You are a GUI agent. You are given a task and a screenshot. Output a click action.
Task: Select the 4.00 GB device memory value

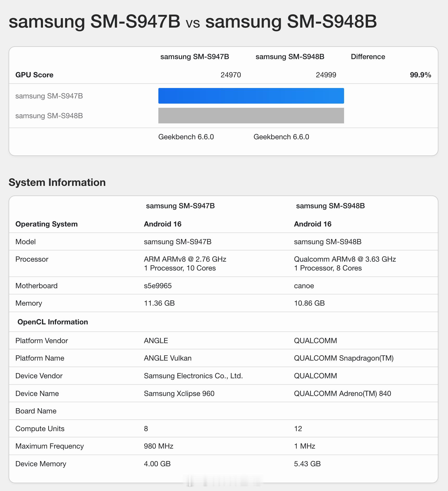point(157,464)
